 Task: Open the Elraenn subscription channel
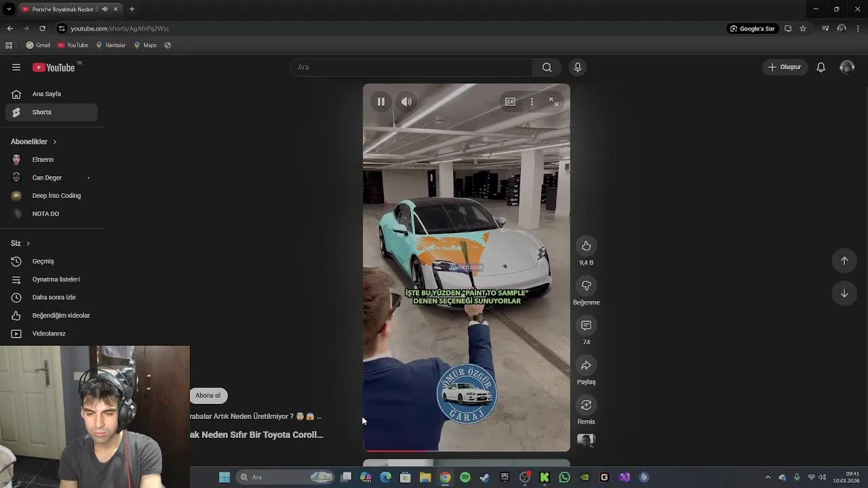[52, 159]
